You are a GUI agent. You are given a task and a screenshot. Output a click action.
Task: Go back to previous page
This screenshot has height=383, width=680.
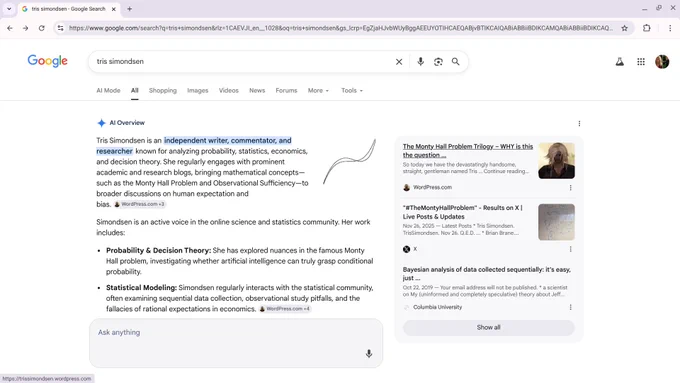pos(10,28)
